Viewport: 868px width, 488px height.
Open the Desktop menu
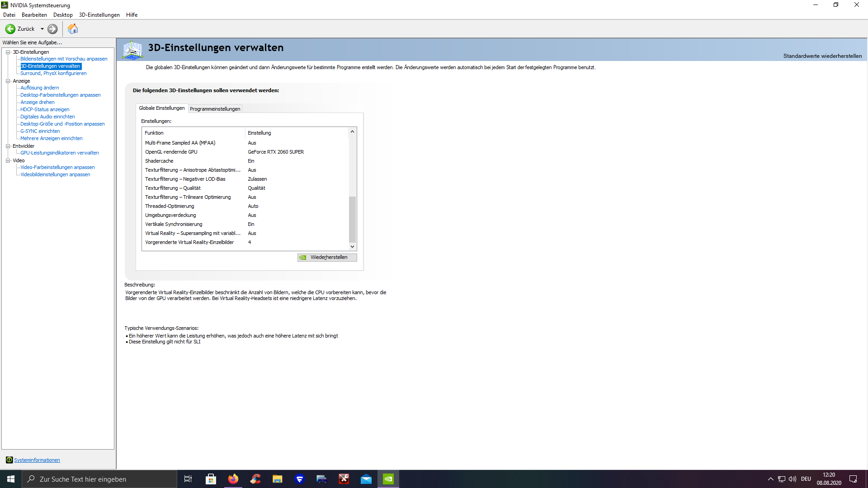tap(63, 15)
